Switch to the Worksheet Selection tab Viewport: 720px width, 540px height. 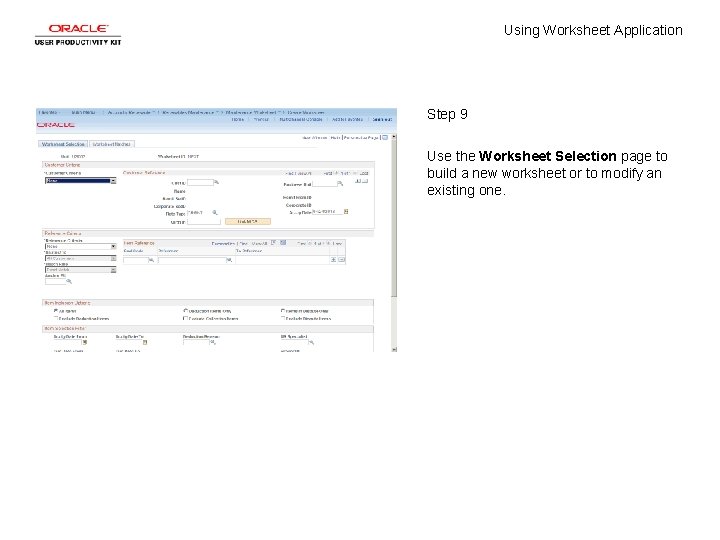63,144
